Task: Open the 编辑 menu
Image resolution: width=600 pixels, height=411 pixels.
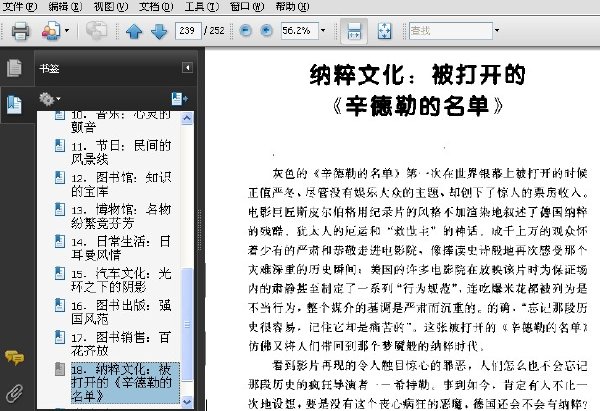Action: [65, 7]
